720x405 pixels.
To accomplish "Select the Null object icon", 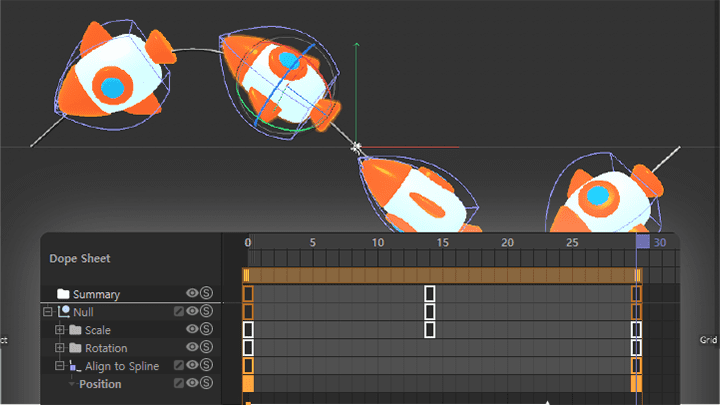I will (64, 311).
